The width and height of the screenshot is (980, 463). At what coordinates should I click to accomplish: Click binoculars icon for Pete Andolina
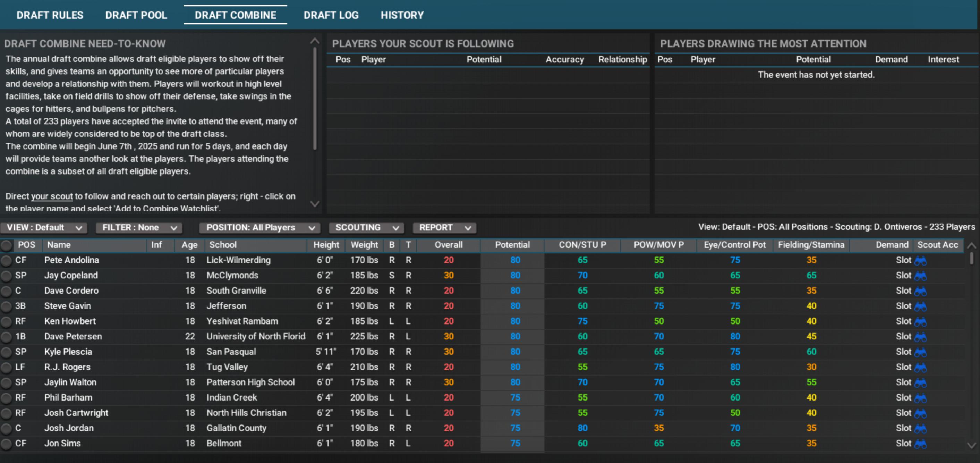click(x=920, y=261)
